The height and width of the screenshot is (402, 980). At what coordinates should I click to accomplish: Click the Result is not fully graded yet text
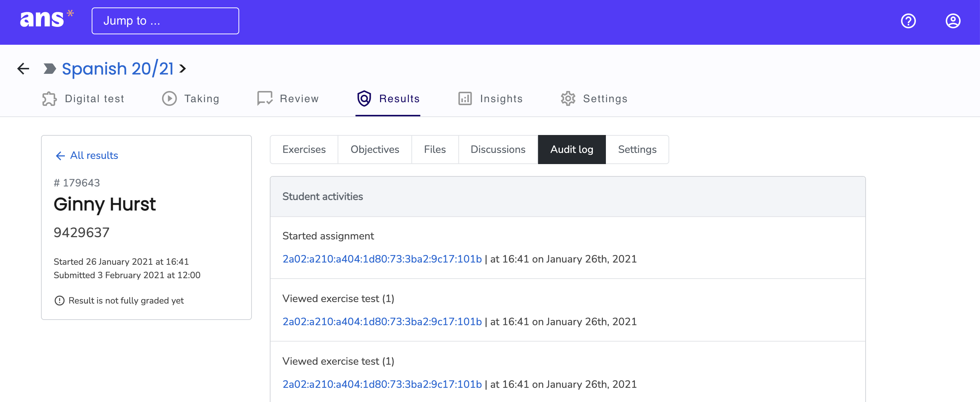(x=126, y=301)
